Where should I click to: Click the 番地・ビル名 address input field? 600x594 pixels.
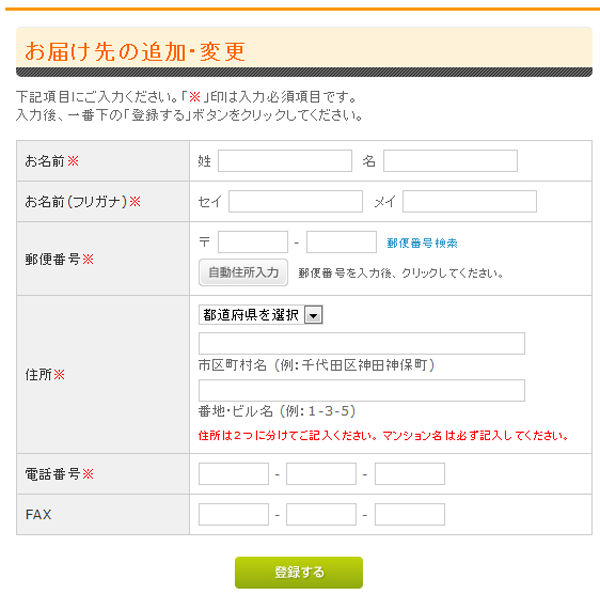[x=362, y=390]
